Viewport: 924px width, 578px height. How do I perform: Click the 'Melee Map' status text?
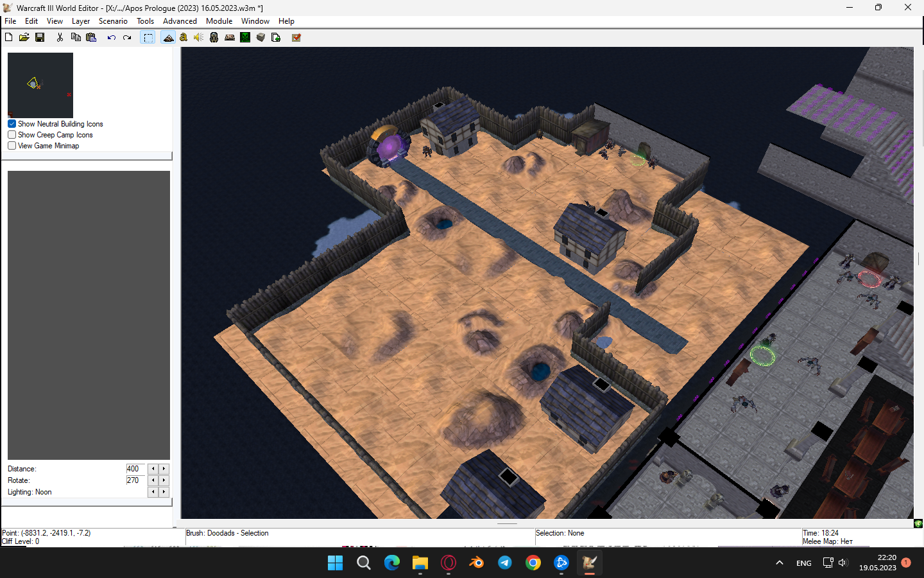(828, 541)
